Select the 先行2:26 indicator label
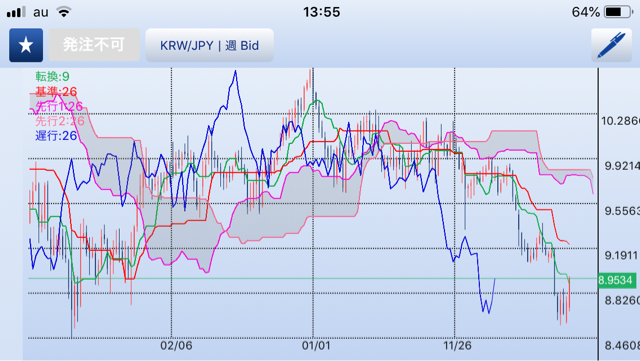 60,121
